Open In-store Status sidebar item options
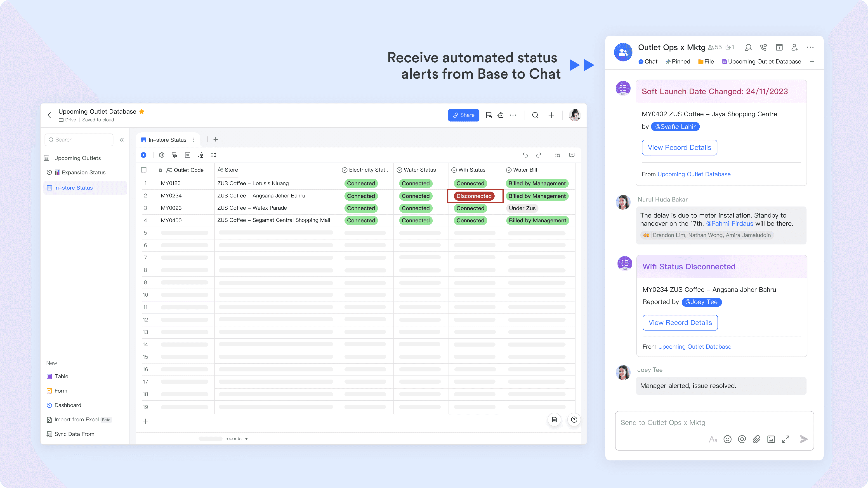This screenshot has height=488, width=868. pos(122,188)
